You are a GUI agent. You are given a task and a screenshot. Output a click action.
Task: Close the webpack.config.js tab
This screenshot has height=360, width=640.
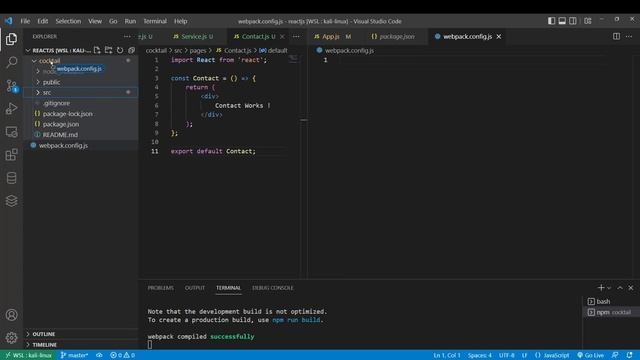(x=499, y=36)
